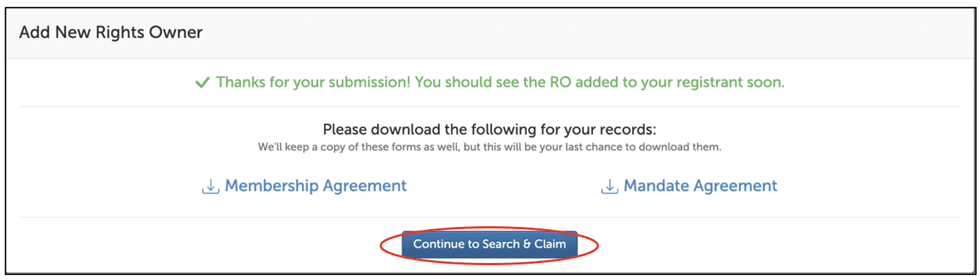Click the divider below the success message
The image size is (980, 280).
point(489,107)
